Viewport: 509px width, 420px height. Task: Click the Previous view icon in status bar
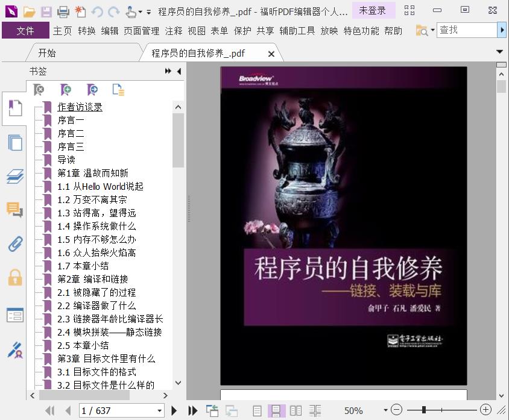click(212, 411)
